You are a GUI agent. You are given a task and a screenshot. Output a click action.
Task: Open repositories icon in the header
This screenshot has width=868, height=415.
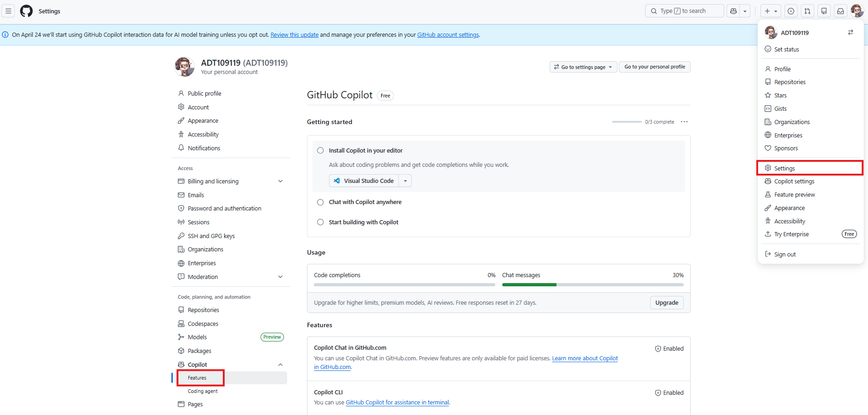pos(824,11)
